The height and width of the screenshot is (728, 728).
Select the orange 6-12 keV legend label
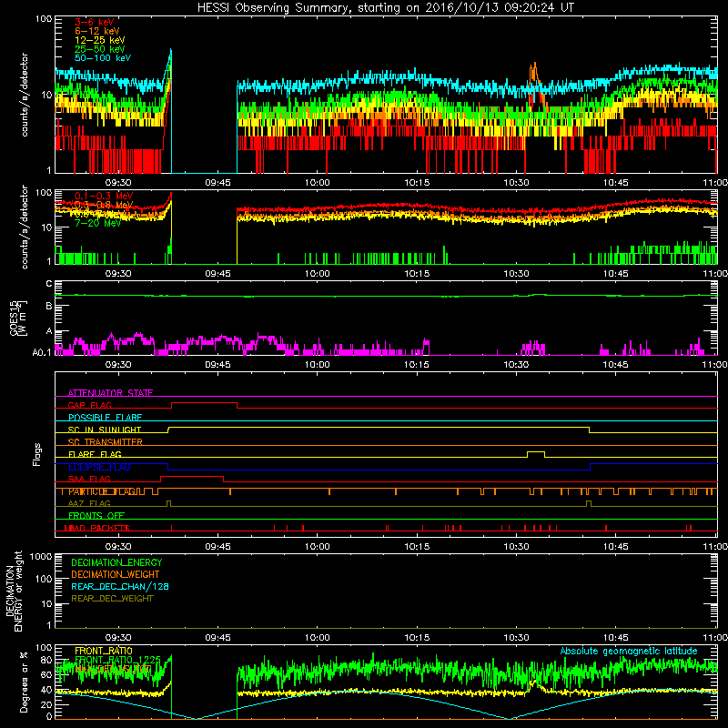click(97, 31)
